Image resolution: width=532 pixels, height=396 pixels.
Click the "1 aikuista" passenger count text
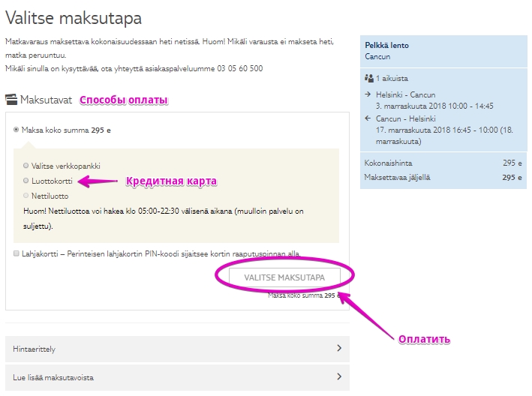coord(392,78)
